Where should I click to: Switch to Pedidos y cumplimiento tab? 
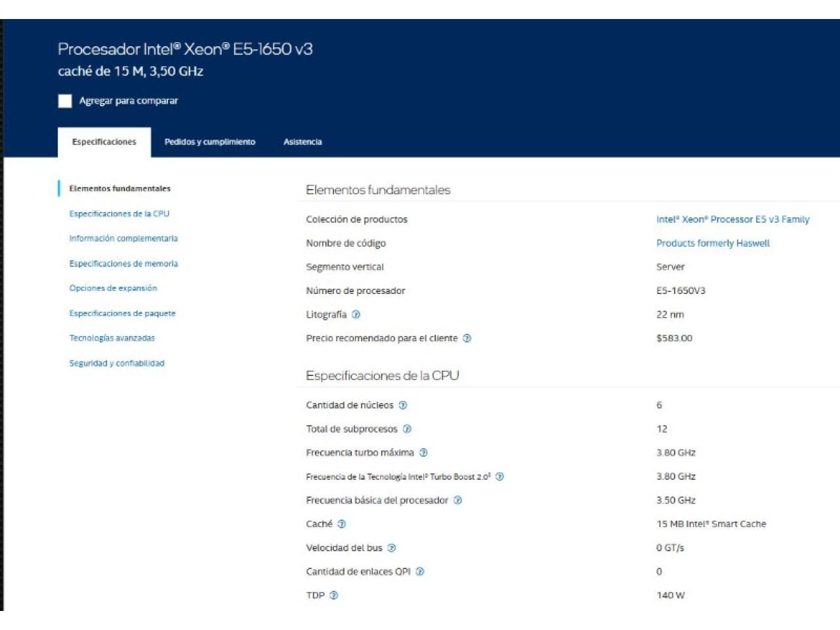(210, 142)
